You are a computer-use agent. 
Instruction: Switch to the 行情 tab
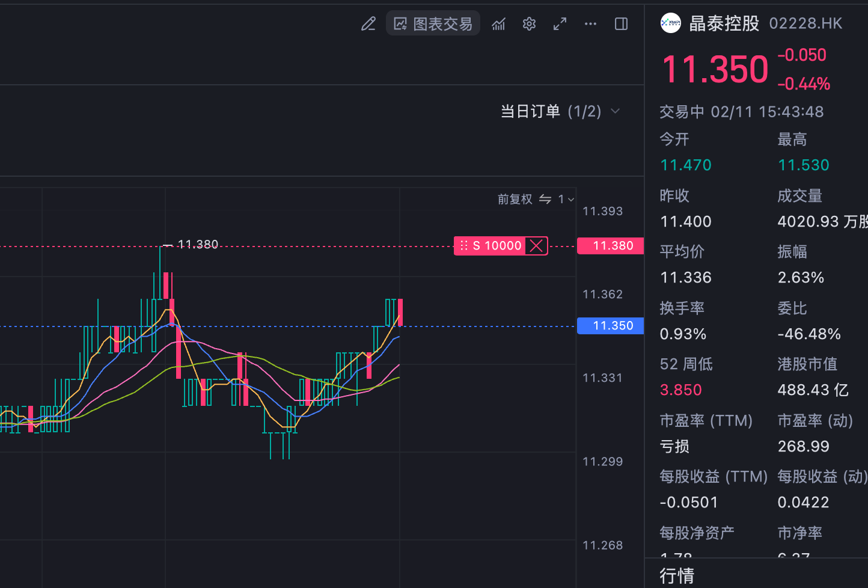677,575
